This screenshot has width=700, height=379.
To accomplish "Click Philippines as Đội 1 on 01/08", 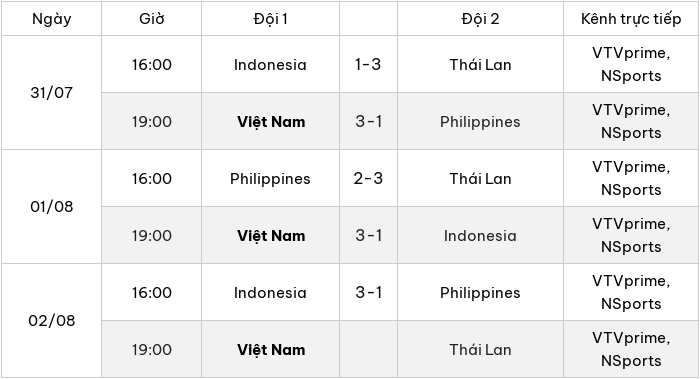I will click(x=270, y=179).
